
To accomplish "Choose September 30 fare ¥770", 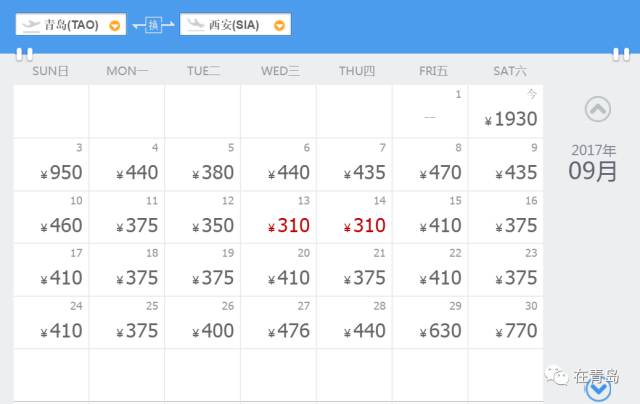I will pos(505,322).
